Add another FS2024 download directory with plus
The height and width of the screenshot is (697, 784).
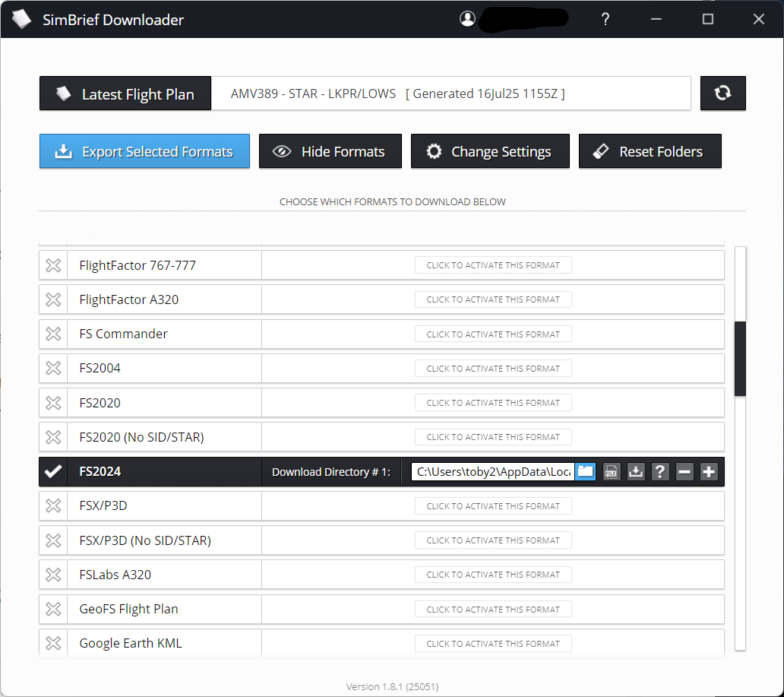[x=709, y=471]
